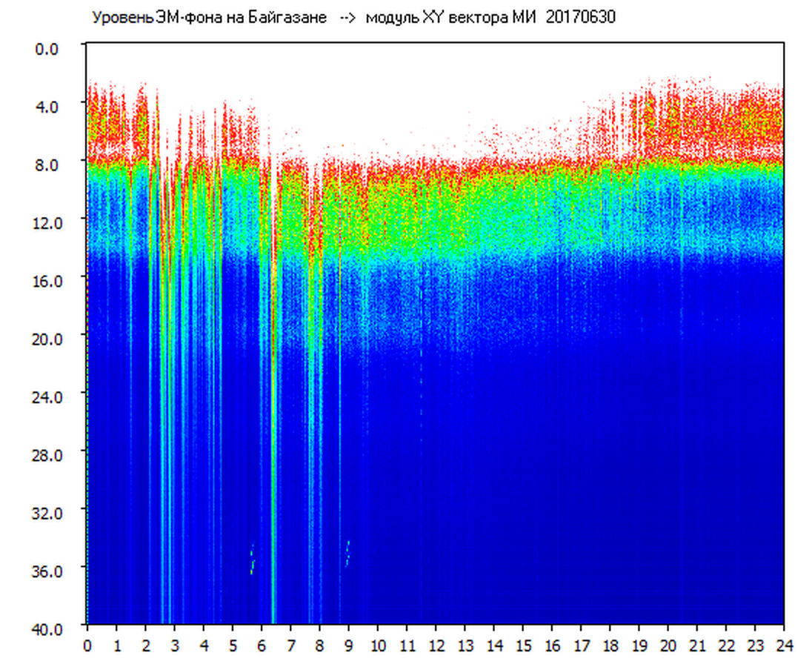
Task: Click hour 15 label on horizontal axis
Action: pyautogui.click(x=523, y=646)
